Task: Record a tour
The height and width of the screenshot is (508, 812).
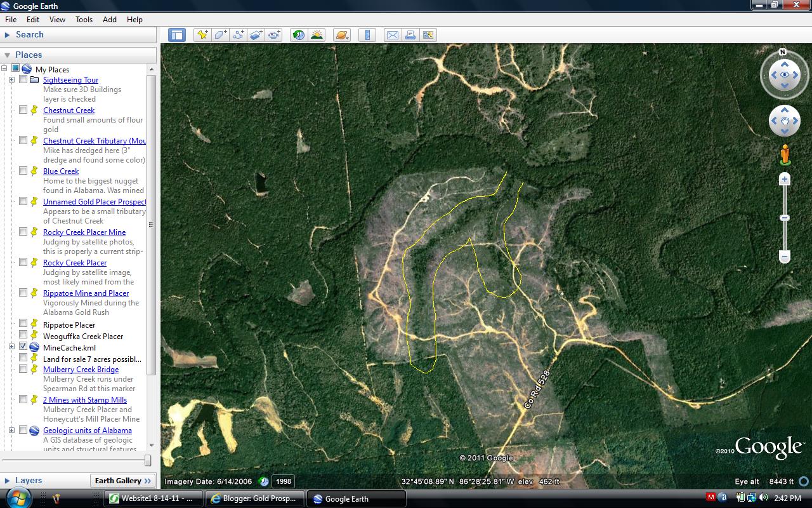Action: click(273, 35)
